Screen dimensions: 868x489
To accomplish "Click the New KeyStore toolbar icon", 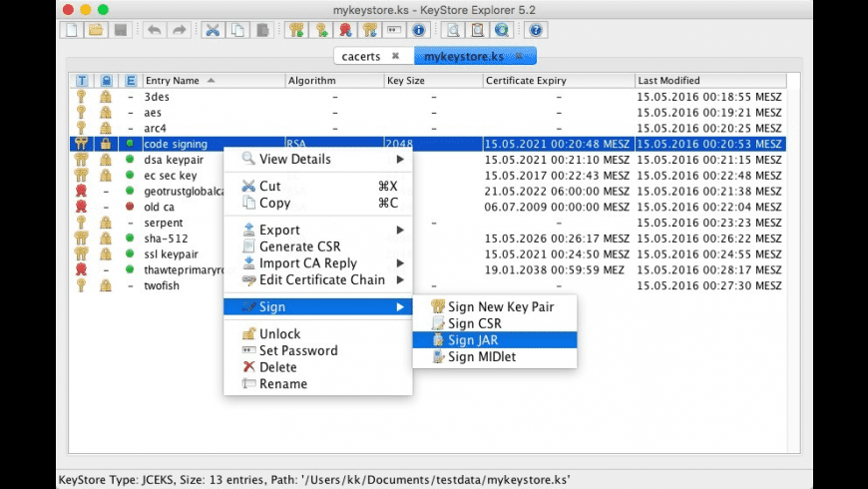I will click(x=72, y=30).
